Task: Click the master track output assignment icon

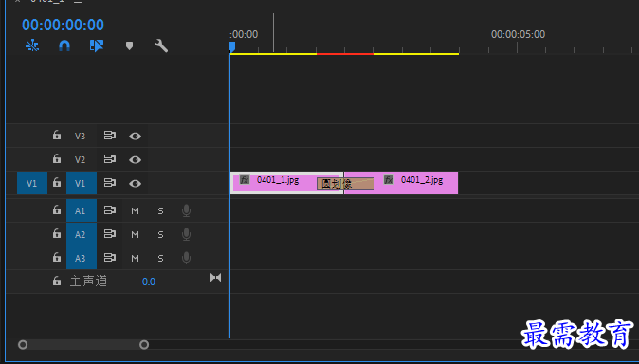Action: [215, 278]
